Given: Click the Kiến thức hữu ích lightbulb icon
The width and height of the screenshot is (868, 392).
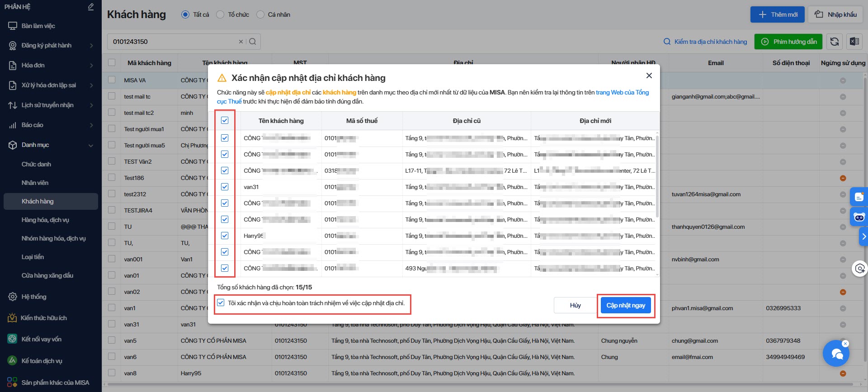Looking at the screenshot, I should pos(12,318).
